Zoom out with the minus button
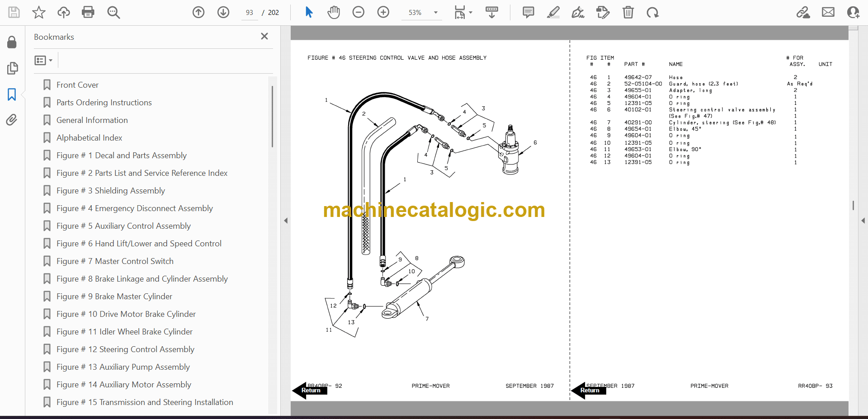Screen dimensions: 868x419 pos(359,12)
